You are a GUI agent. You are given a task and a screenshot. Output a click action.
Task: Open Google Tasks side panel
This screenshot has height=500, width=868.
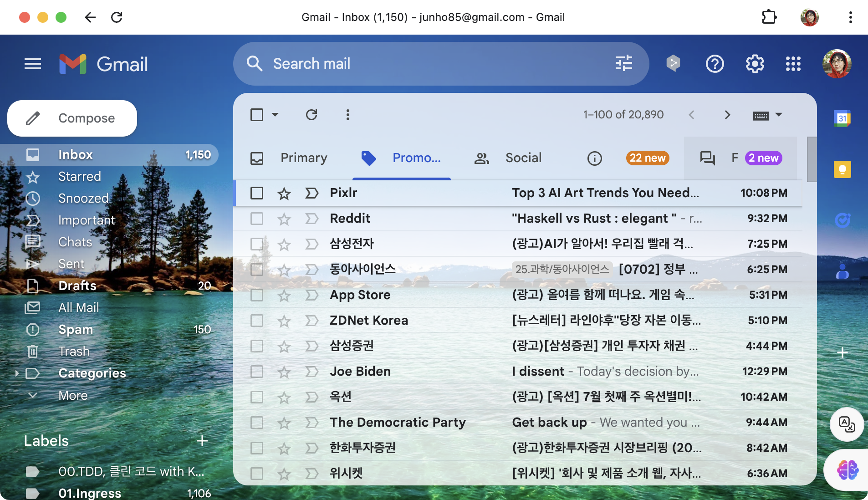coord(842,221)
